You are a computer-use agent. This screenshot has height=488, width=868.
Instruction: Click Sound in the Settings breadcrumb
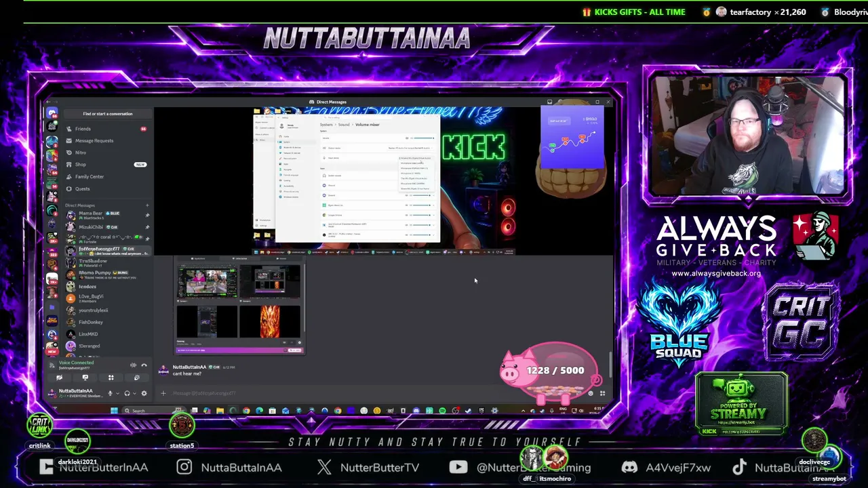(344, 125)
